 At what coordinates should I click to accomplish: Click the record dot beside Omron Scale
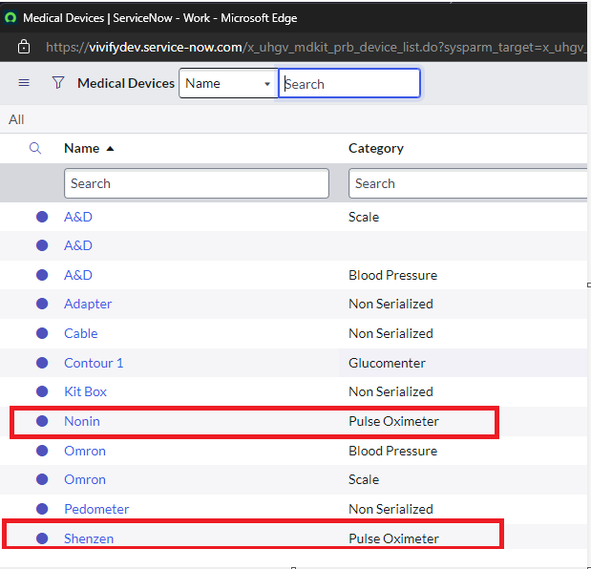42,479
